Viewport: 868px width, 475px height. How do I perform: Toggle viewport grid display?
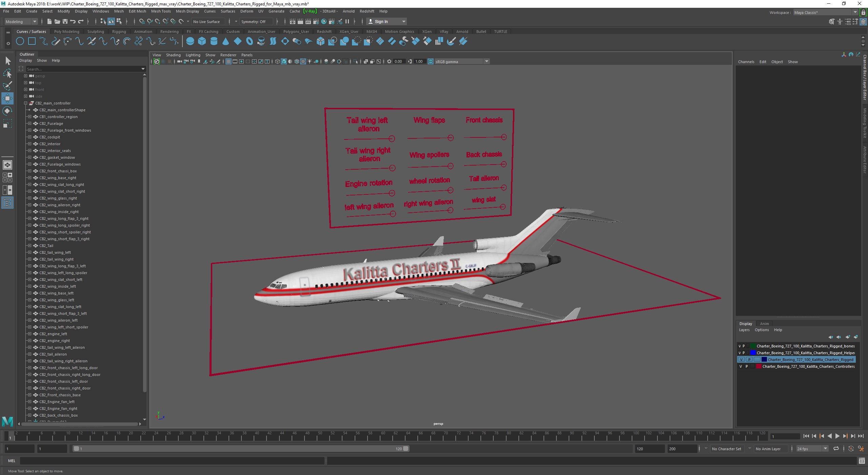pyautogui.click(x=228, y=61)
